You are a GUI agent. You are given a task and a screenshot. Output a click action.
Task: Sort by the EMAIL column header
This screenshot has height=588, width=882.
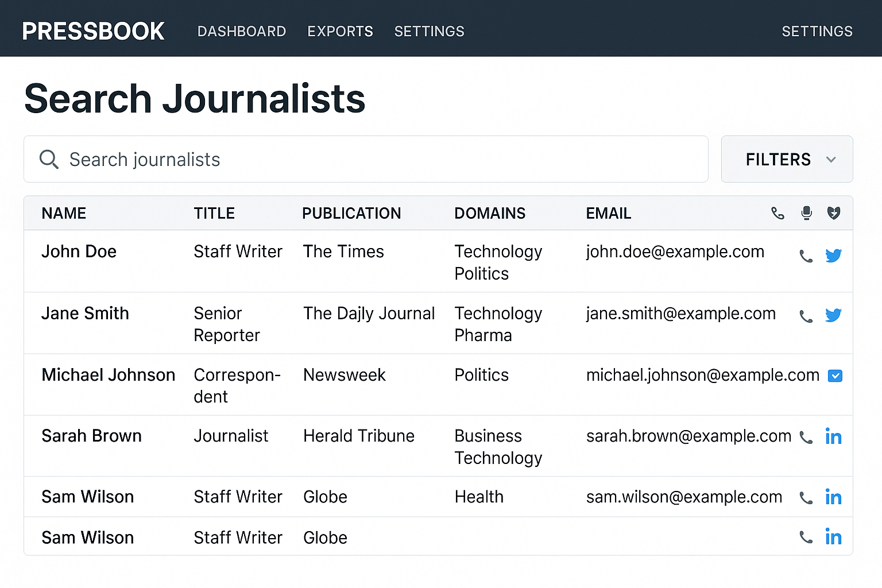point(609,214)
